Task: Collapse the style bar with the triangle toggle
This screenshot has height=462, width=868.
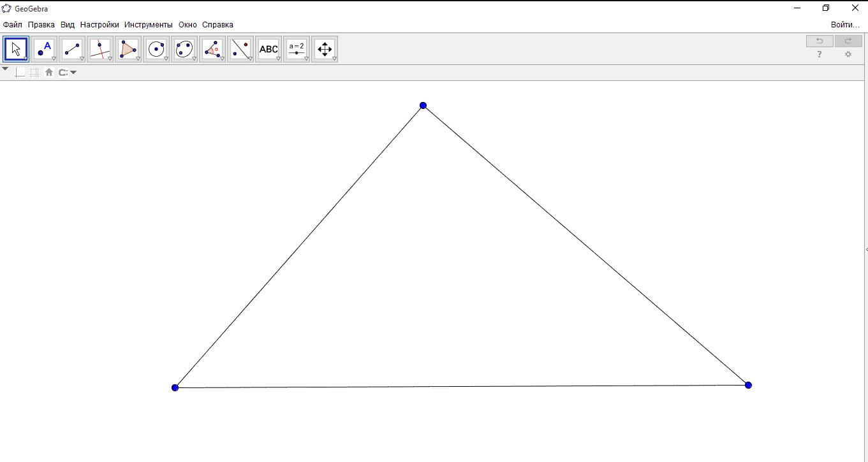Action: tap(5, 69)
